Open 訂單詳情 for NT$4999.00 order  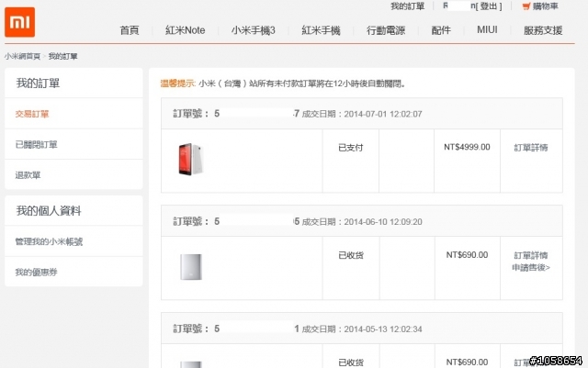[531, 147]
